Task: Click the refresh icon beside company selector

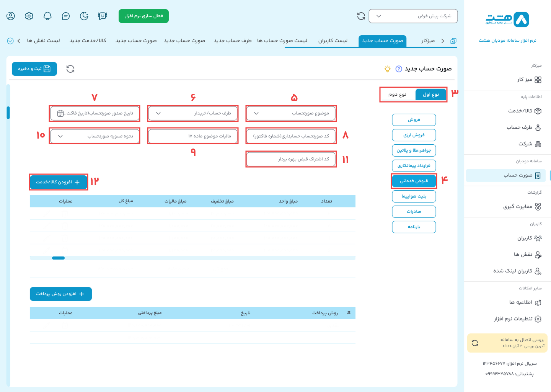Action: (x=361, y=16)
